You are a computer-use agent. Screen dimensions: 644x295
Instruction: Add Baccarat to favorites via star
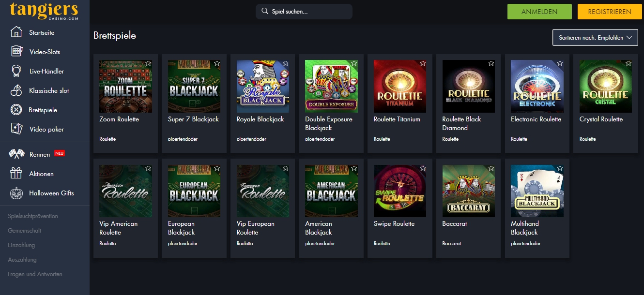491,168
